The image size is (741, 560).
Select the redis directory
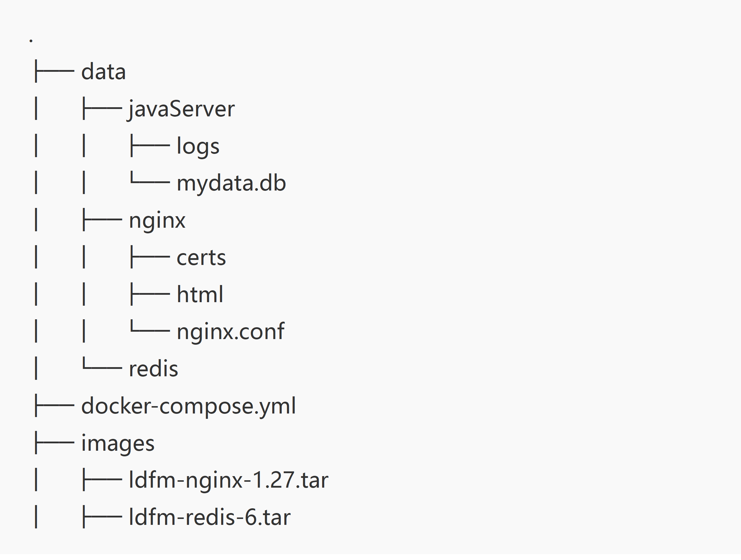154,369
